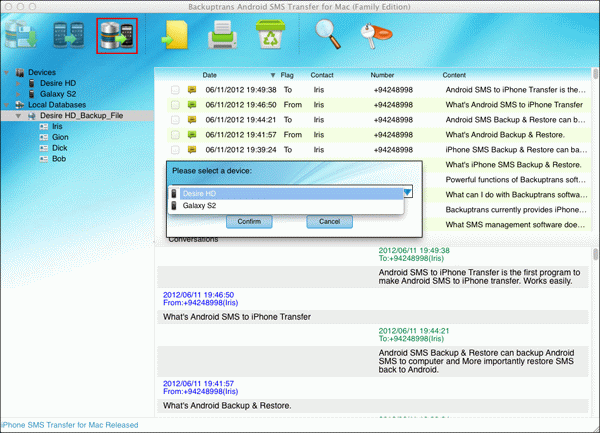Tick the checkbox for the 19:41:57 message
600x433 pixels.
(x=175, y=135)
